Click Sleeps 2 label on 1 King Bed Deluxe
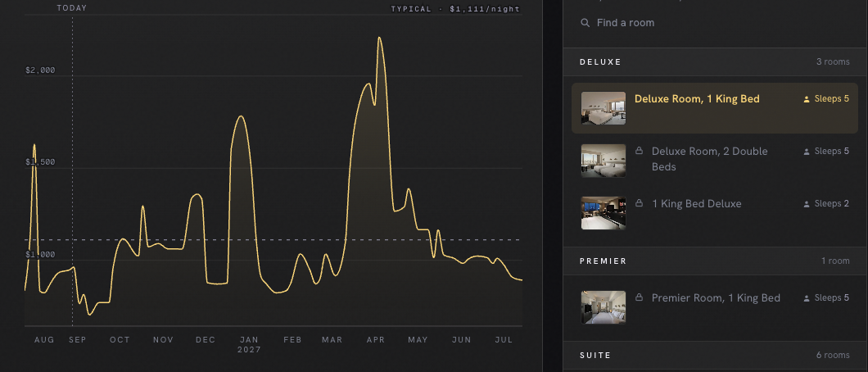The height and width of the screenshot is (372, 868). point(831,204)
